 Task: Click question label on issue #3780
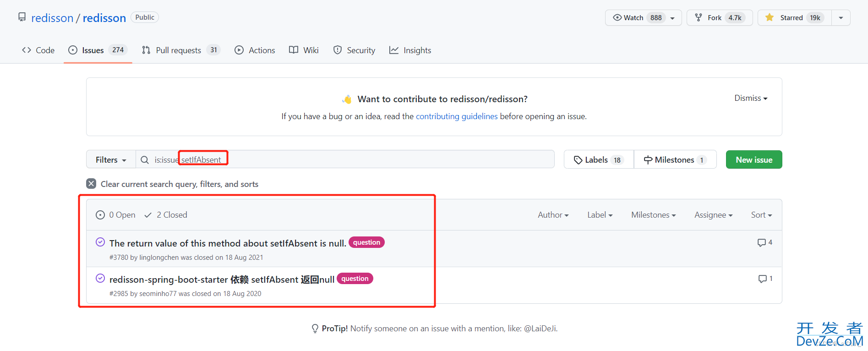coord(366,242)
